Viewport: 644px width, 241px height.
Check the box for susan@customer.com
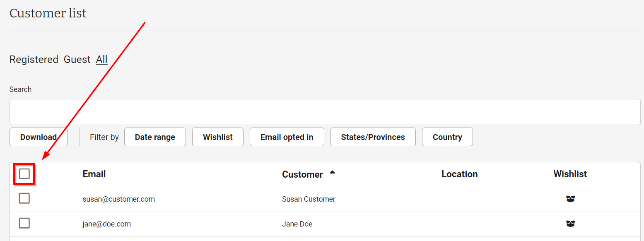click(x=24, y=198)
